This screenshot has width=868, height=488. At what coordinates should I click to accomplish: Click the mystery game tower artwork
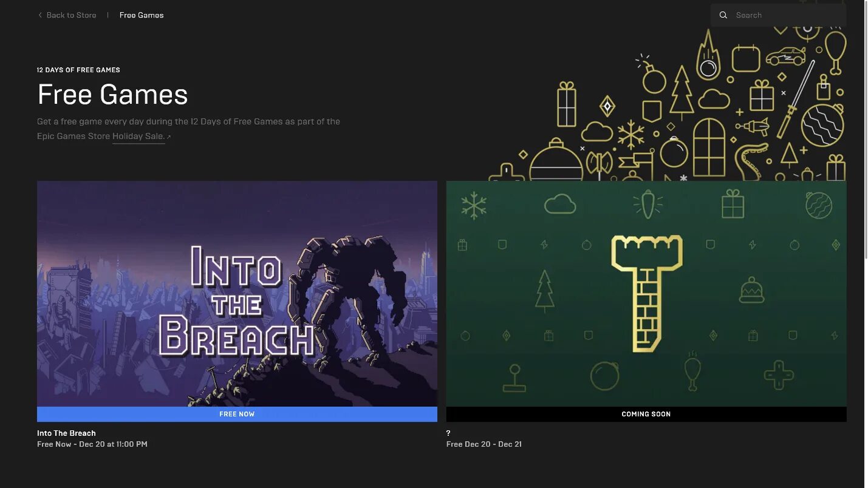coord(646,294)
